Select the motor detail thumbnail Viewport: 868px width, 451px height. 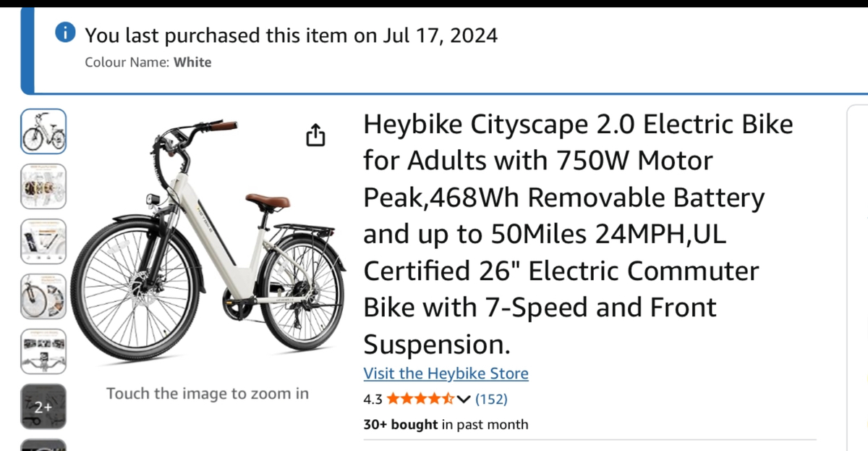tap(43, 186)
